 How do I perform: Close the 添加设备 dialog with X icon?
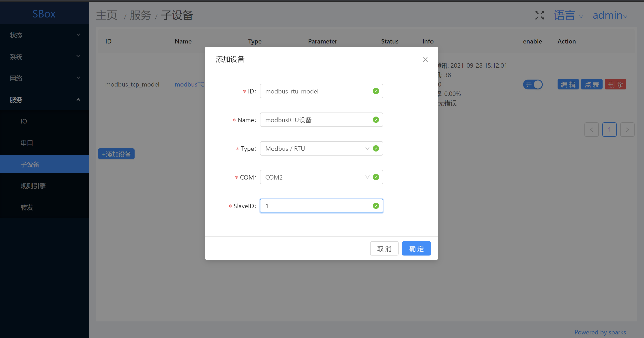click(x=425, y=59)
